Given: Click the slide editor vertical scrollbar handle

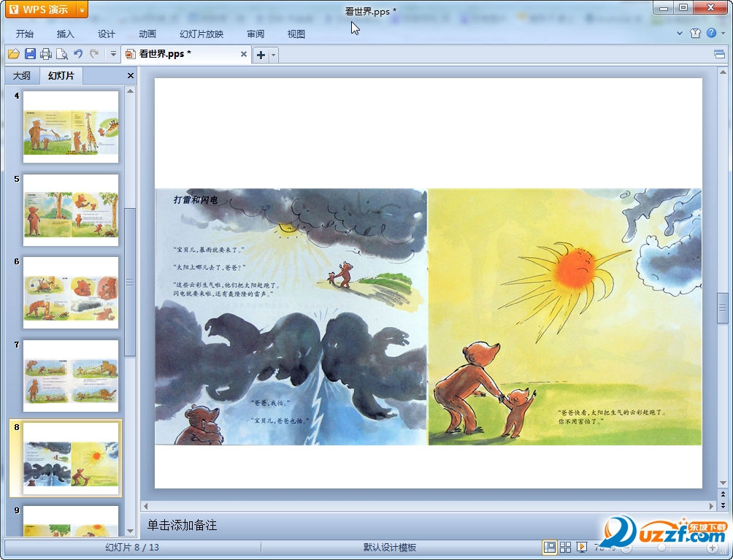Looking at the screenshot, I should point(723,308).
